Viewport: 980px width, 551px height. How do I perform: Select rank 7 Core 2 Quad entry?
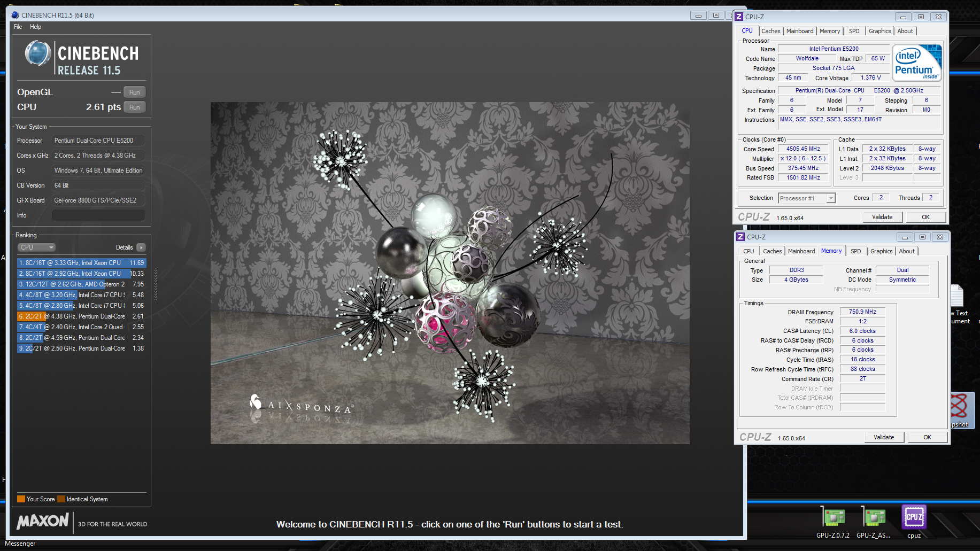click(x=81, y=327)
